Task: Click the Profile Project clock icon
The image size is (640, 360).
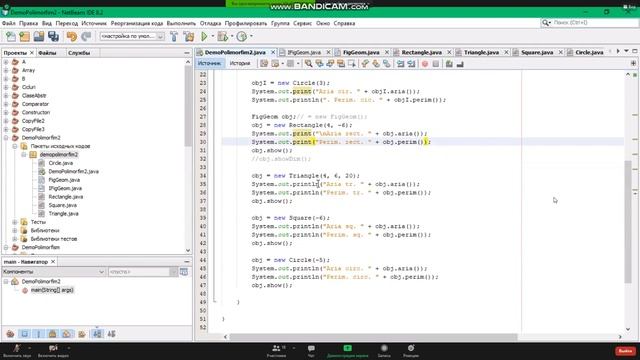Action: point(242,37)
